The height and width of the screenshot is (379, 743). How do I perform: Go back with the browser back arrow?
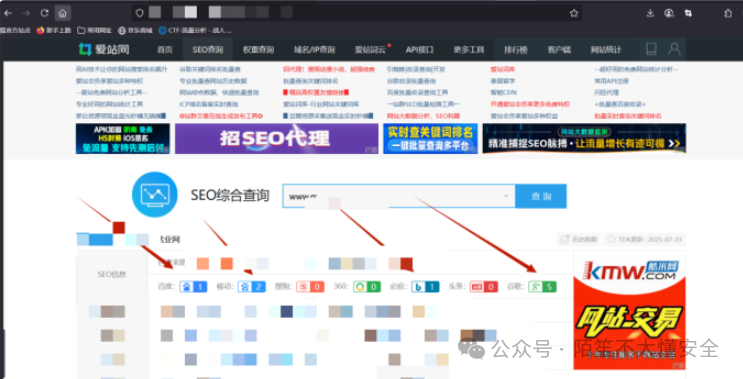pyautogui.click(x=8, y=13)
